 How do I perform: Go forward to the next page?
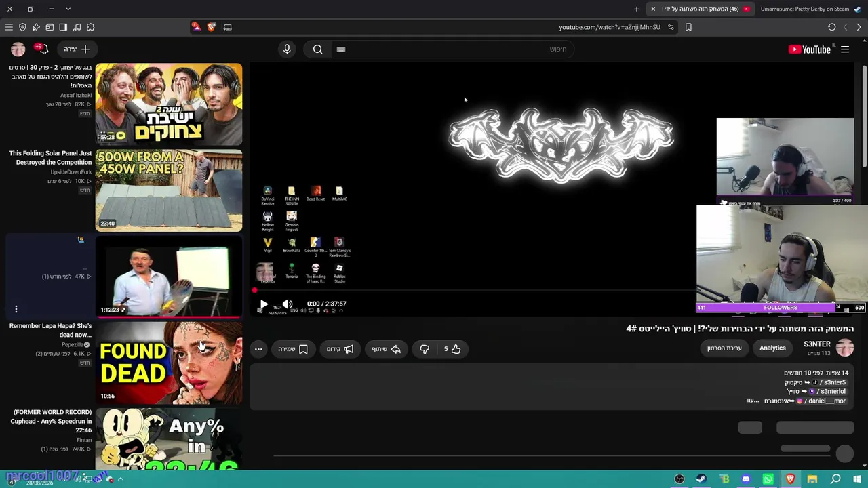pos(845,27)
